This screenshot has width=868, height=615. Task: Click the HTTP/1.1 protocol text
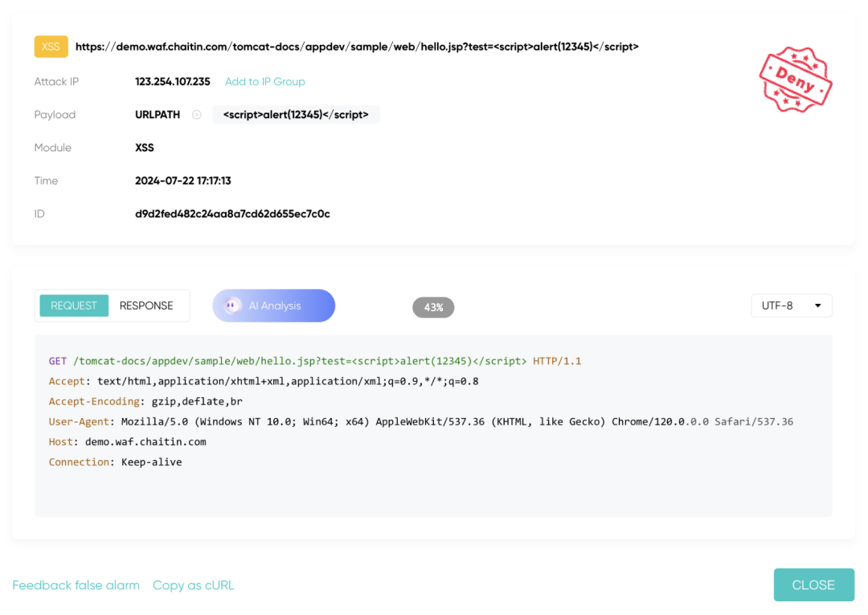(x=557, y=361)
